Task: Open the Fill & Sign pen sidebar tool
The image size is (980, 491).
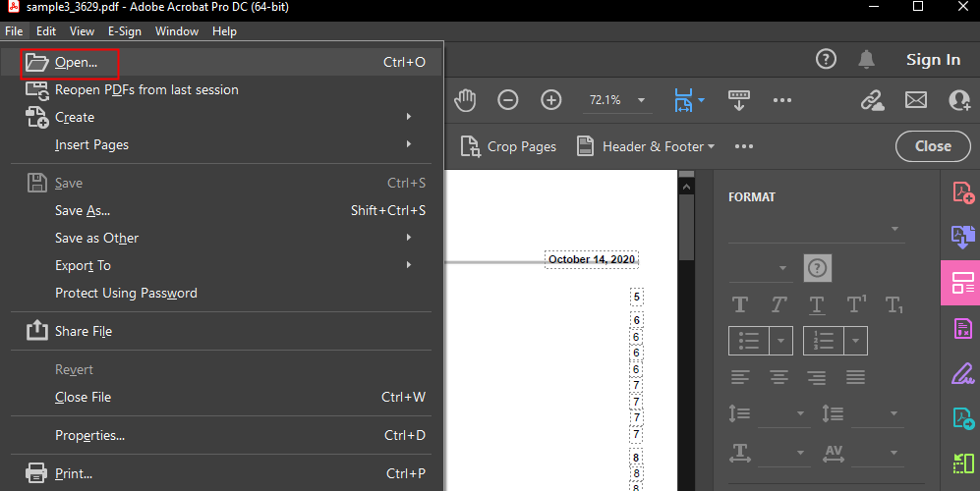Action: 962,373
